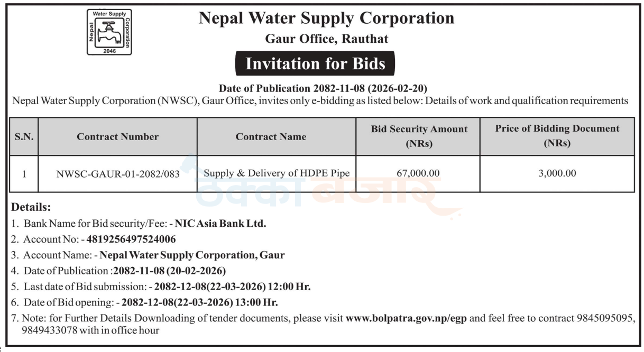Select the Contract Name column header
This screenshot has width=644, height=352.
271,137
